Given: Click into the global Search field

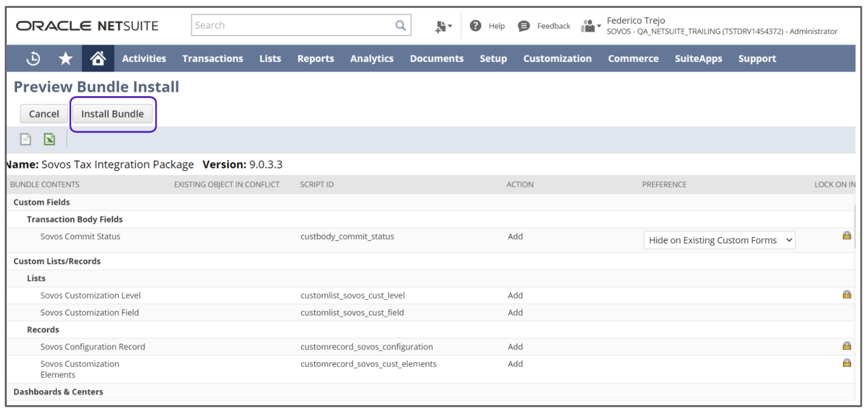Looking at the screenshot, I should point(293,26).
